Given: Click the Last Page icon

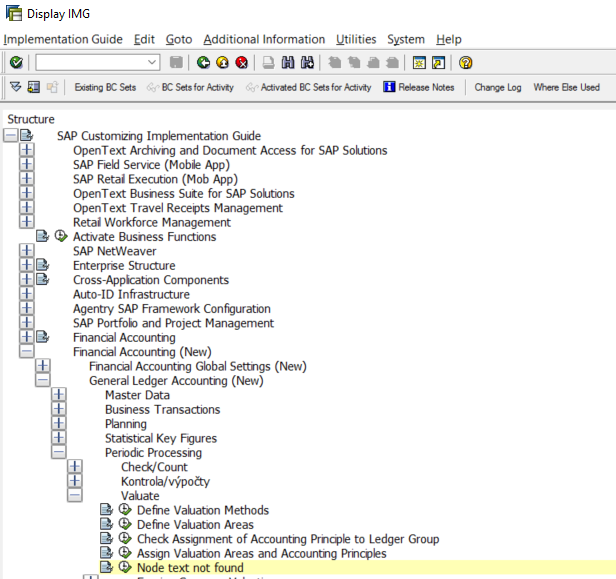Looking at the screenshot, I should [x=392, y=62].
